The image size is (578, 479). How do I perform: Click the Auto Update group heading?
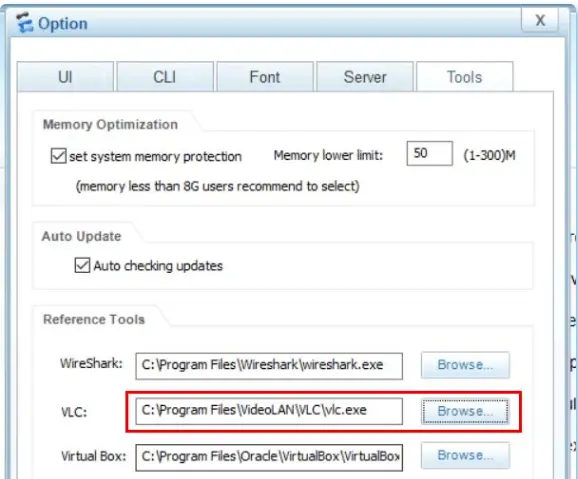pos(81,236)
